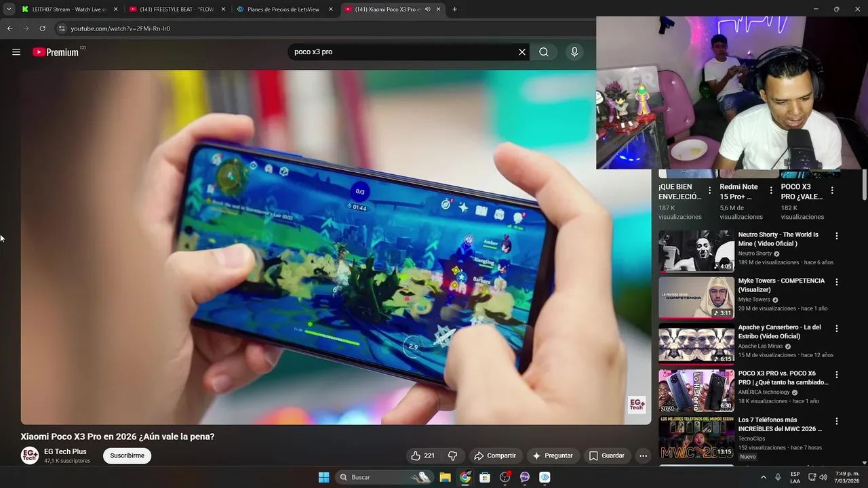Open site information icon in address bar
The image size is (868, 488).
coord(62,28)
